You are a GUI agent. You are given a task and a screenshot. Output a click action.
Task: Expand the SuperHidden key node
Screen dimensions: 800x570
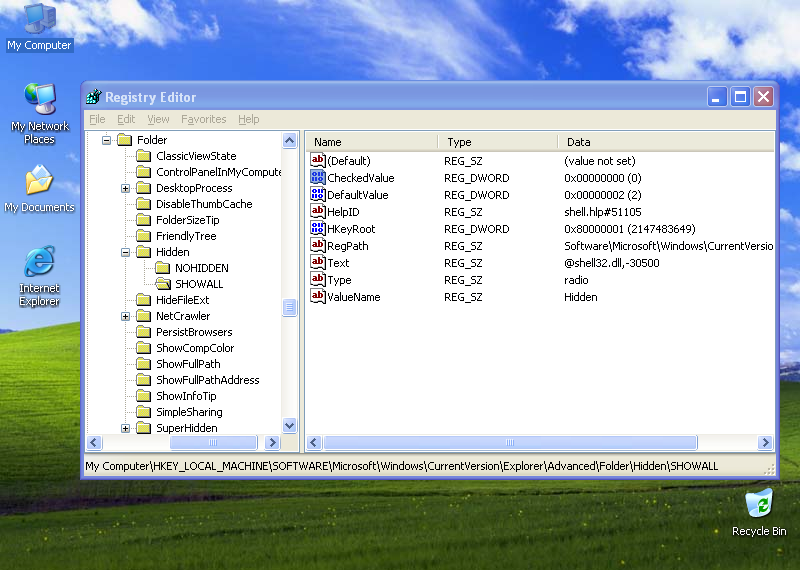(125, 428)
